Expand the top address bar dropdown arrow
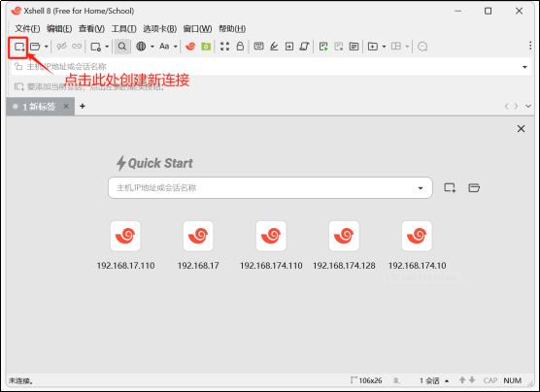This screenshot has height=392, width=540. [524, 67]
